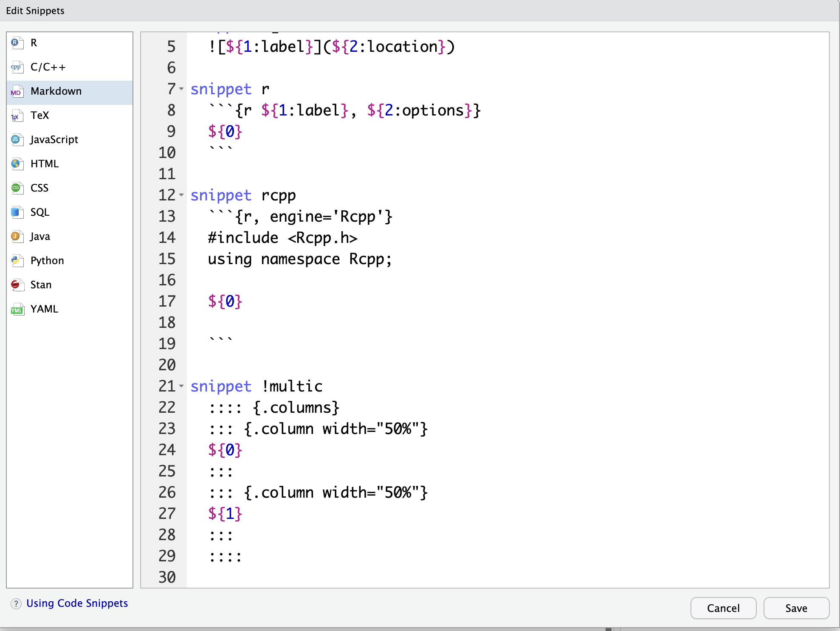This screenshot has height=631, width=840.
Task: Click the Python file icon
Action: tap(17, 261)
